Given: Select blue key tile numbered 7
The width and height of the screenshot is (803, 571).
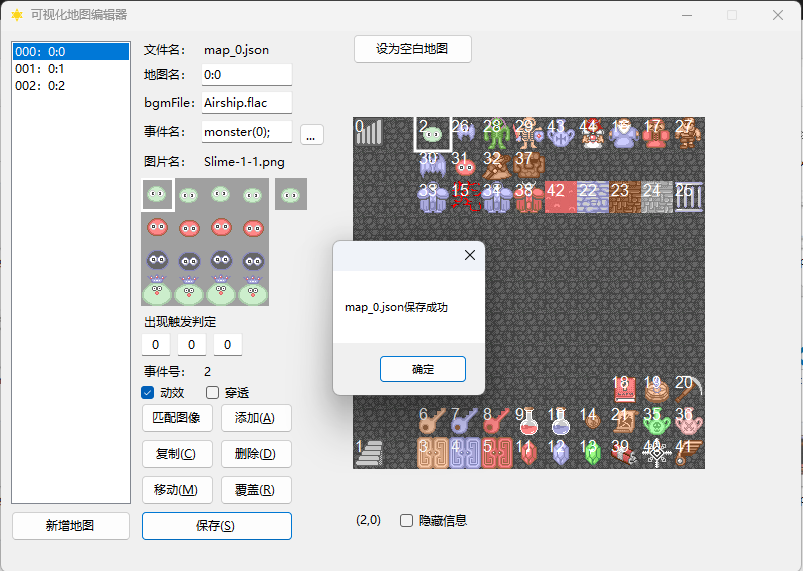Looking at the screenshot, I should point(464,421).
